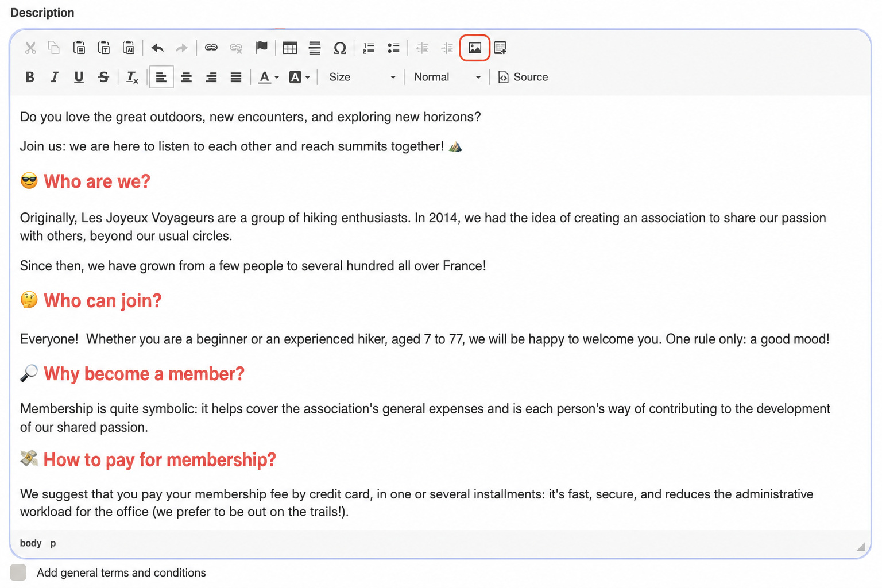
Task: Click the 'Everyone! Whether you are a beginner' paragraph
Action: [x=425, y=339]
